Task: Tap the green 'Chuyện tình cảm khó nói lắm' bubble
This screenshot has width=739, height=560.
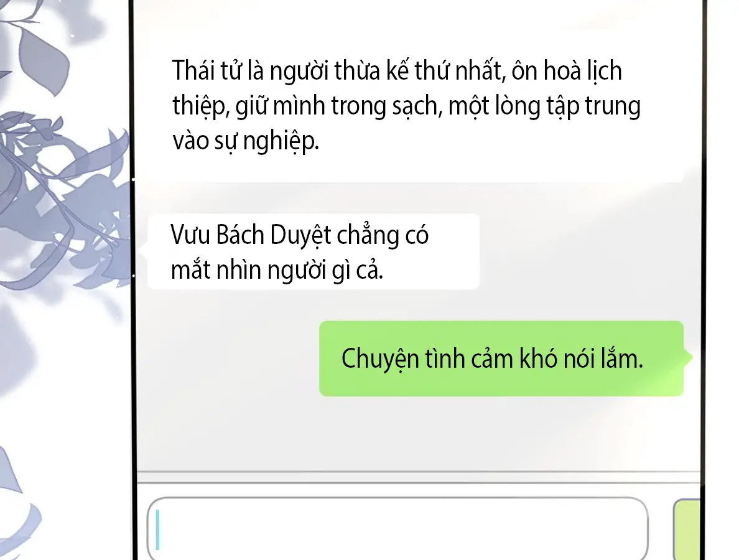Action: [501, 358]
